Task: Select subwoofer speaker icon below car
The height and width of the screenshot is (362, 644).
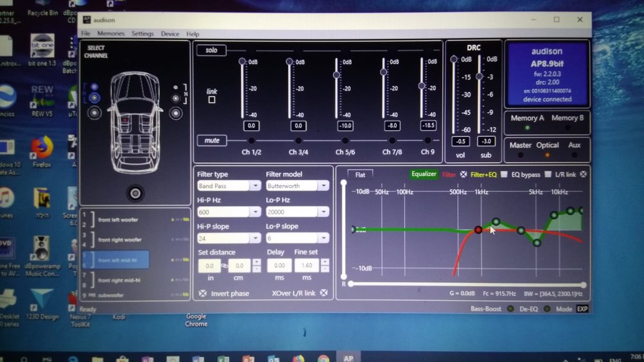Action: pyautogui.click(x=135, y=193)
